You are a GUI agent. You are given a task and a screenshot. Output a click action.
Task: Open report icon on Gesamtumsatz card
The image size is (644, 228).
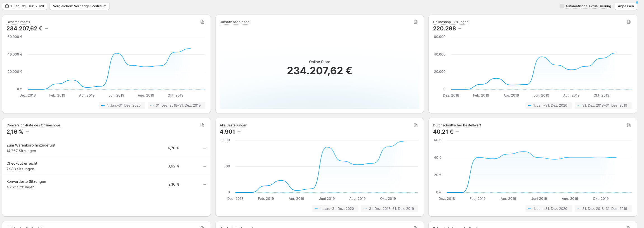pos(202,22)
